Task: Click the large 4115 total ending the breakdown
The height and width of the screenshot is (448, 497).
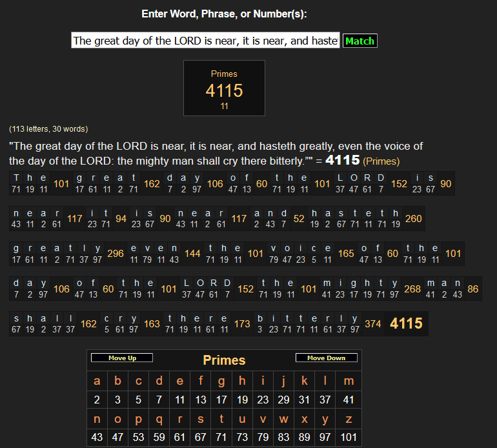Action: [407, 324]
